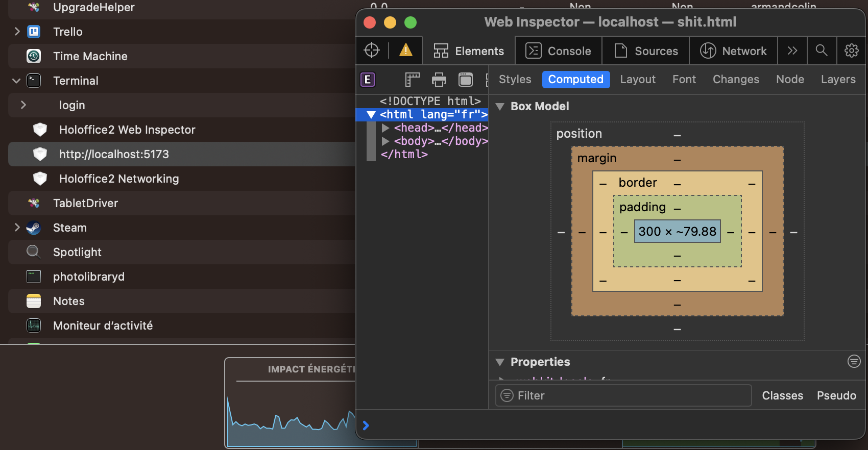Click the Notes app icon
This screenshot has width=868, height=450.
pos(34,301)
